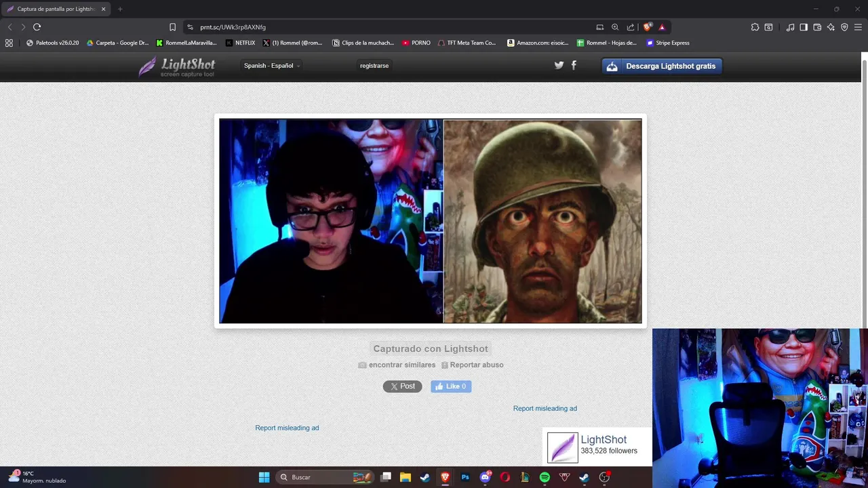The height and width of the screenshot is (488, 868).
Task: Share this page using the share icon
Action: tap(631, 27)
